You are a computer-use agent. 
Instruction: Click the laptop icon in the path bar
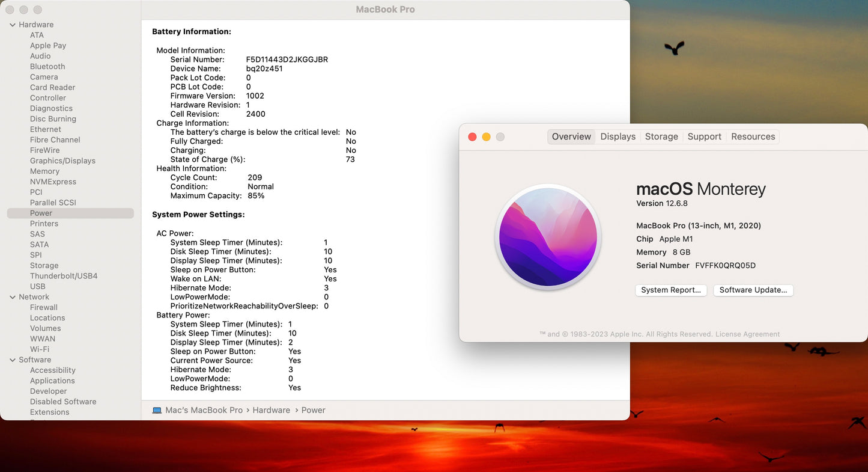pos(157,410)
